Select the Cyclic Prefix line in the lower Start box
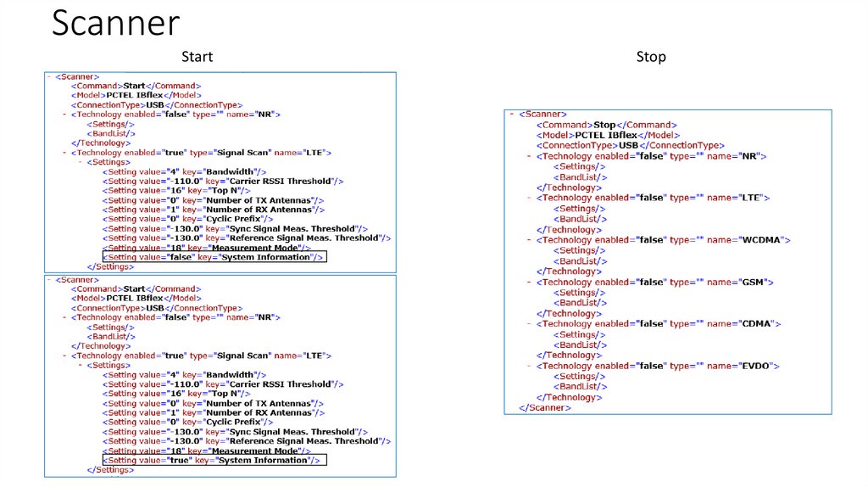 [187, 423]
